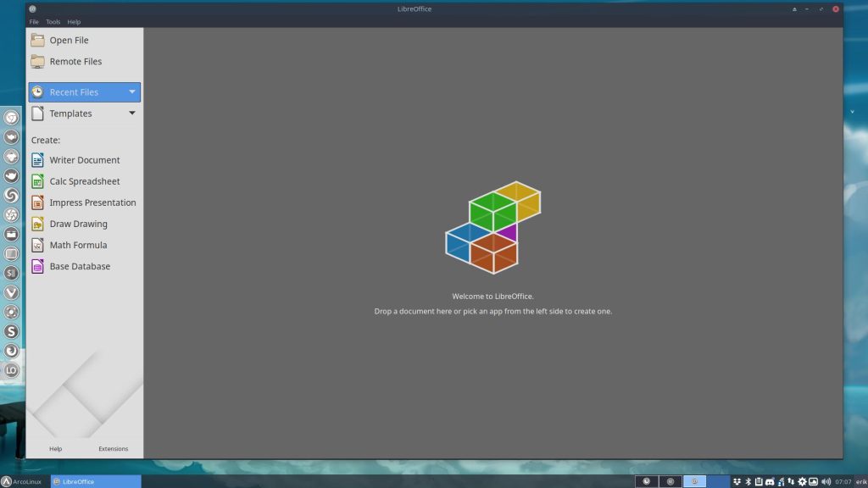Open a file using the Open File option
868x488 pixels.
click(68, 40)
